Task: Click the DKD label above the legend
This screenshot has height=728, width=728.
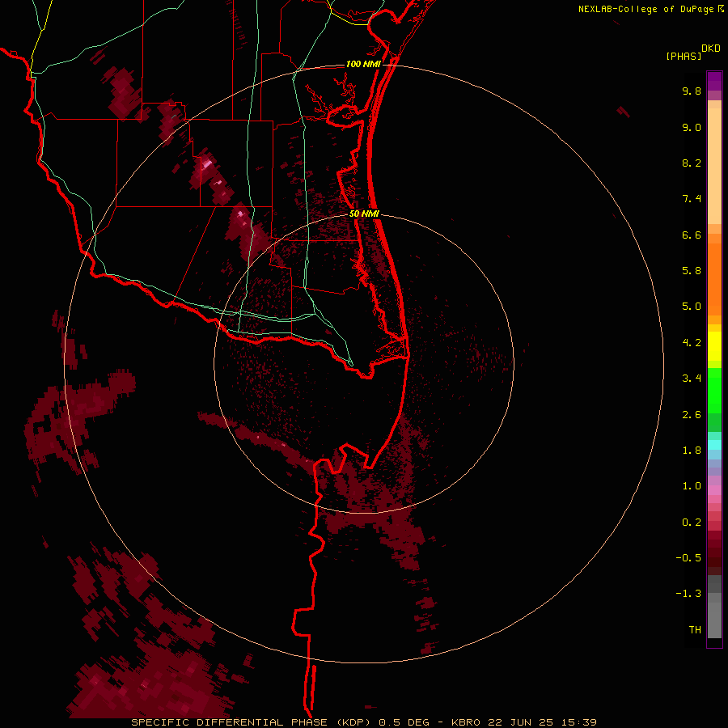Action: 711,49
